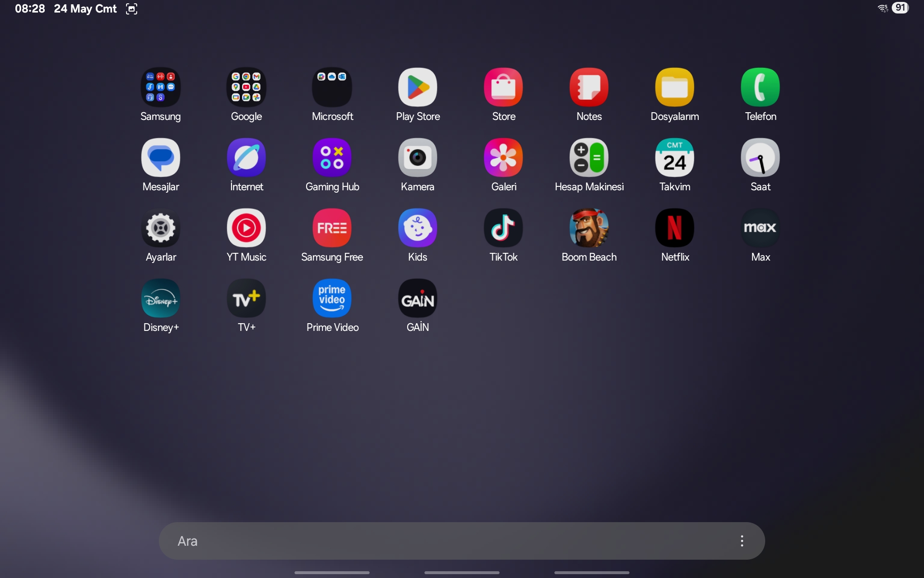Launch the TV+ app
This screenshot has height=578, width=924.
[246, 298]
